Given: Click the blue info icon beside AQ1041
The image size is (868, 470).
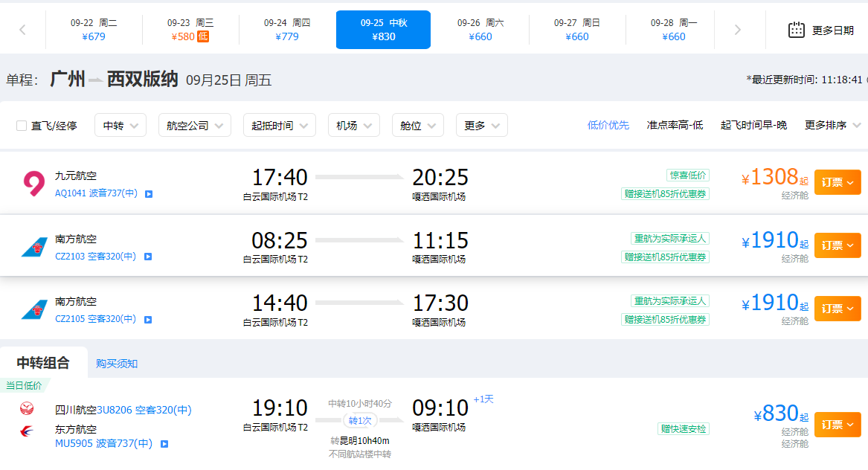Looking at the screenshot, I should (149, 194).
